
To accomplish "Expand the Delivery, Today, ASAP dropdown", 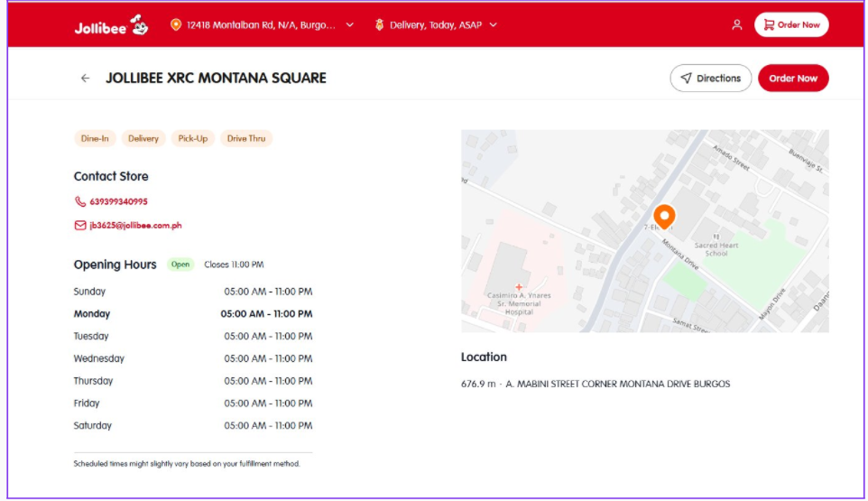I will [x=493, y=25].
